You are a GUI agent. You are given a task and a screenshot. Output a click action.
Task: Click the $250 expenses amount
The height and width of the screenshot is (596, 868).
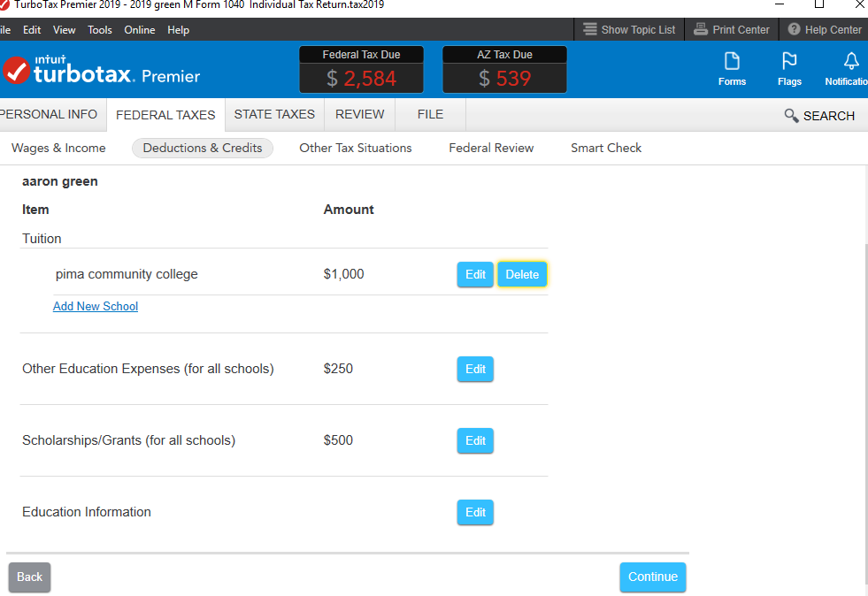[x=338, y=369]
